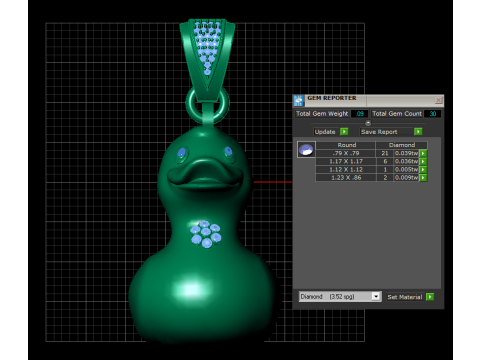The image size is (480, 360).
Task: Click the Set Material button
Action: [x=405, y=297]
